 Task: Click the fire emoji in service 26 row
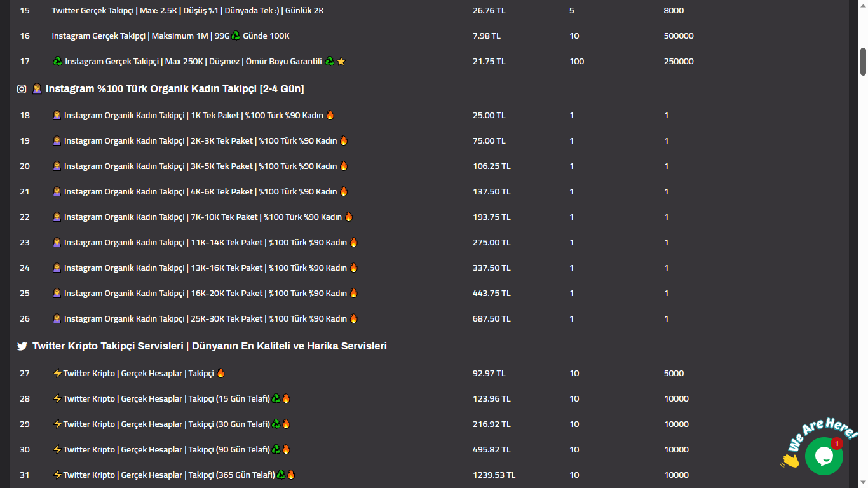pyautogui.click(x=354, y=318)
